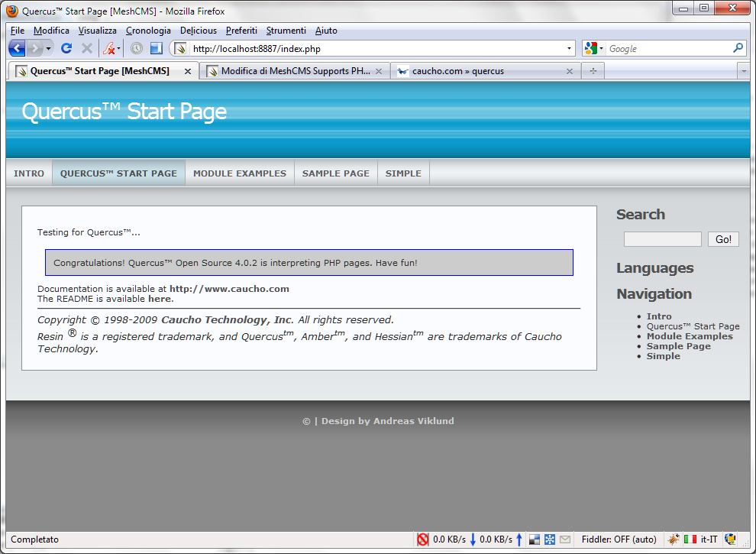Click the envelope mail icon in the status bar
Viewport: 756px width, 554px height.
[565, 539]
